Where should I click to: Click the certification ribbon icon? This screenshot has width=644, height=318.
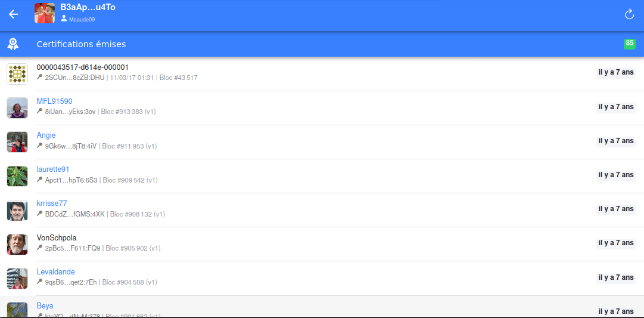[14, 44]
